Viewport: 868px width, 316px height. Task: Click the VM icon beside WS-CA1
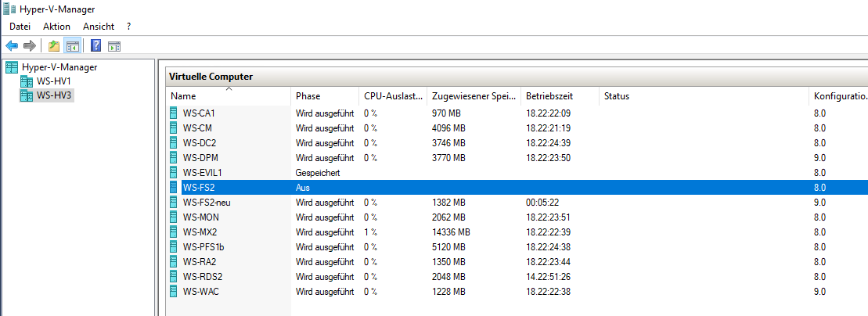point(174,113)
